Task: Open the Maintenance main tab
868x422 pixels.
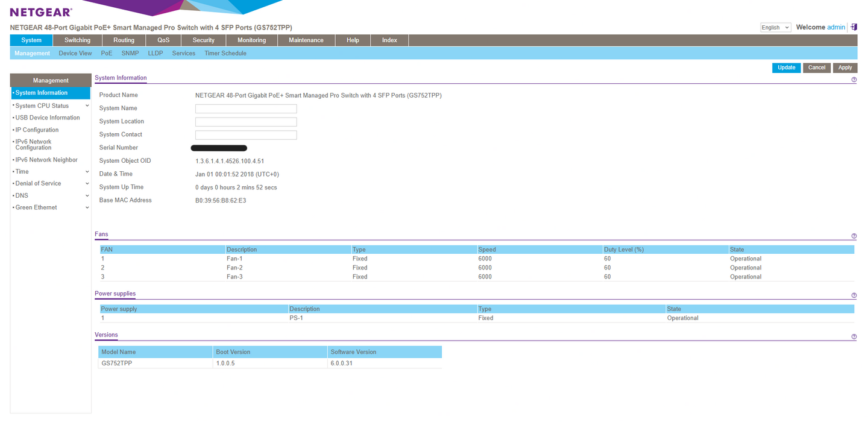Action: click(x=306, y=40)
